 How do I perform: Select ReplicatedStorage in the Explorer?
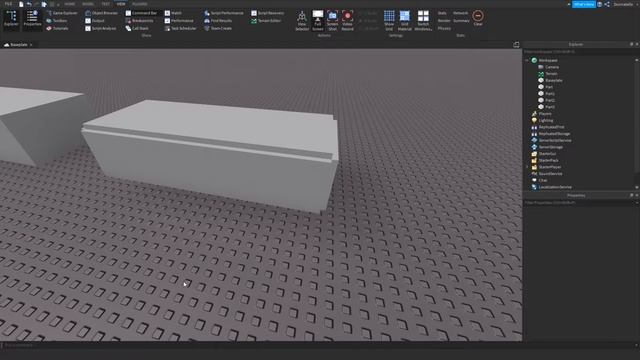click(x=551, y=134)
